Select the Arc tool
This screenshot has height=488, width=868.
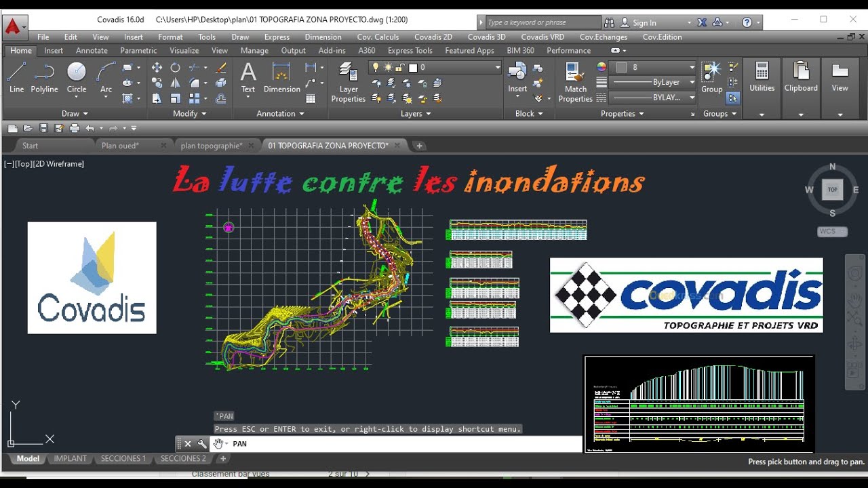click(x=106, y=77)
